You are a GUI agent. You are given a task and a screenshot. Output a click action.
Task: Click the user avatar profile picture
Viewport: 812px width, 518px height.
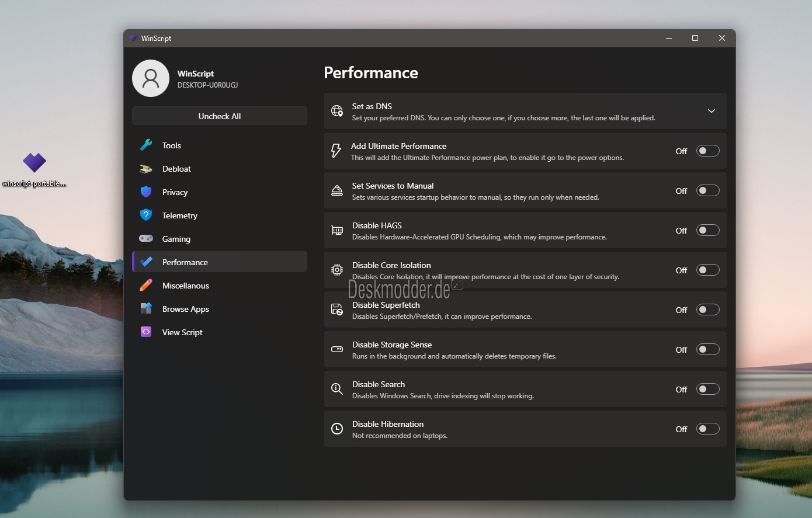tap(151, 78)
